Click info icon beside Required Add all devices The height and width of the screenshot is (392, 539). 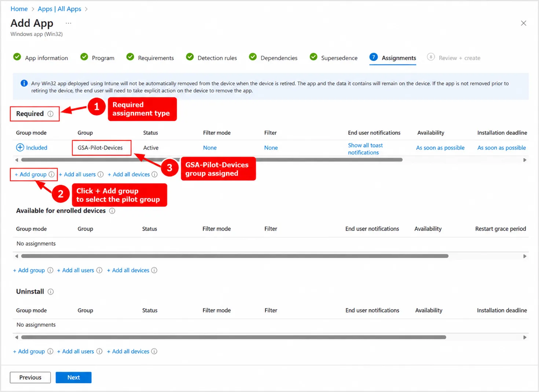point(154,174)
